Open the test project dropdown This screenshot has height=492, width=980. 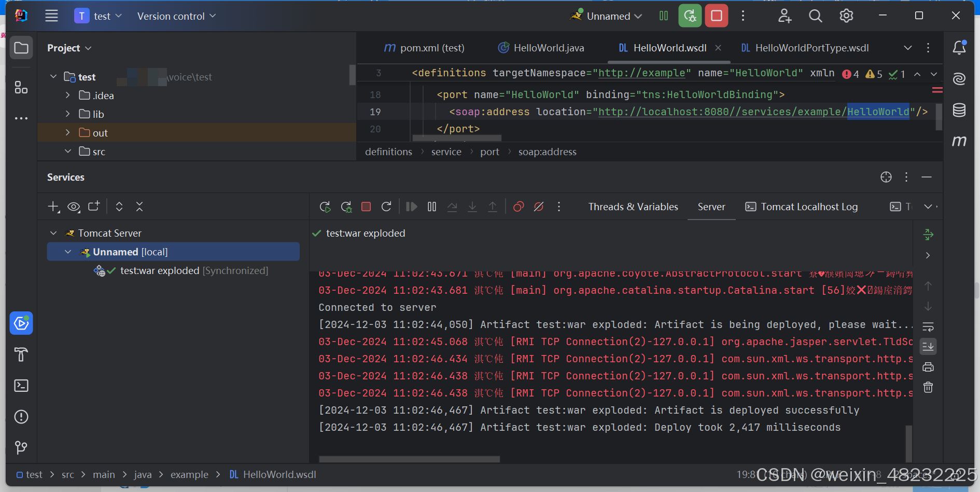98,16
